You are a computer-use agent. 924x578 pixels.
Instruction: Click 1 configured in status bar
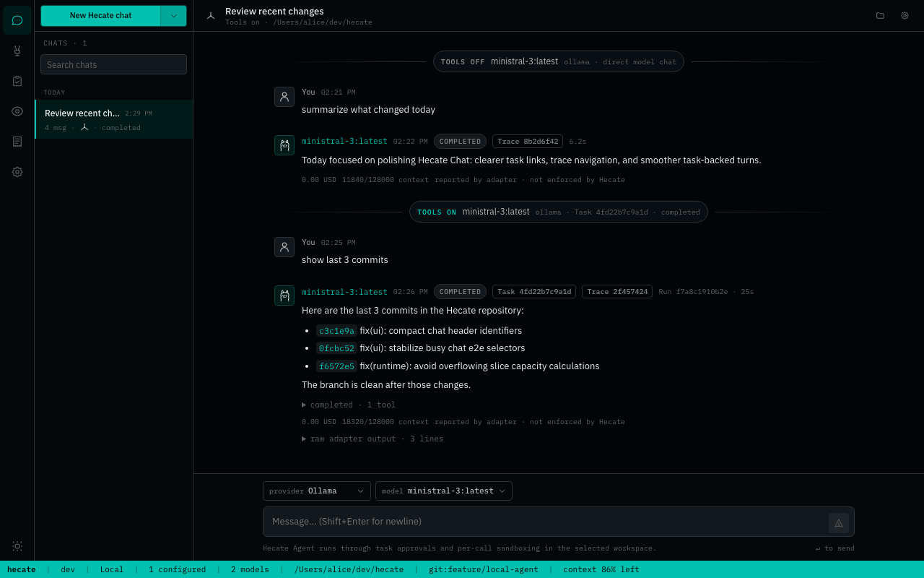pos(178,569)
